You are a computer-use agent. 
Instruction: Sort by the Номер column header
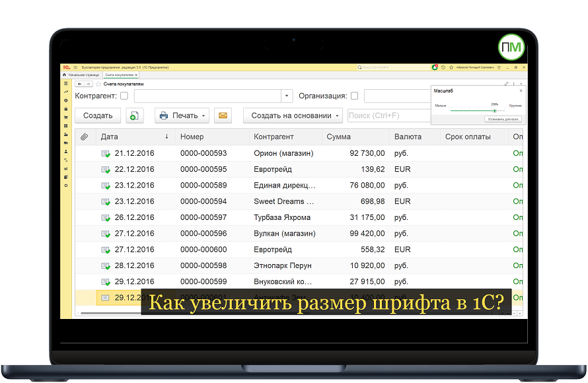click(x=212, y=137)
